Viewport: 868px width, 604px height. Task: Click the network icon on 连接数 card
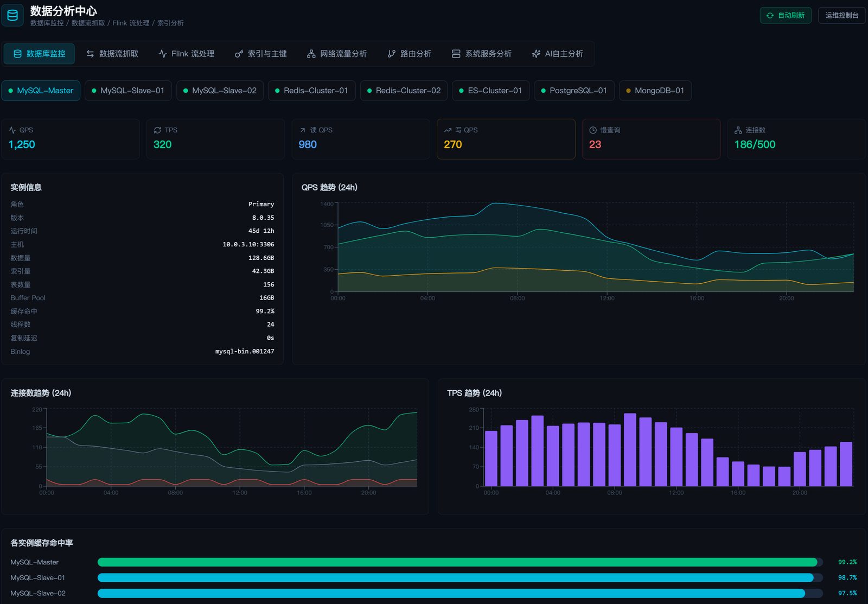[738, 130]
